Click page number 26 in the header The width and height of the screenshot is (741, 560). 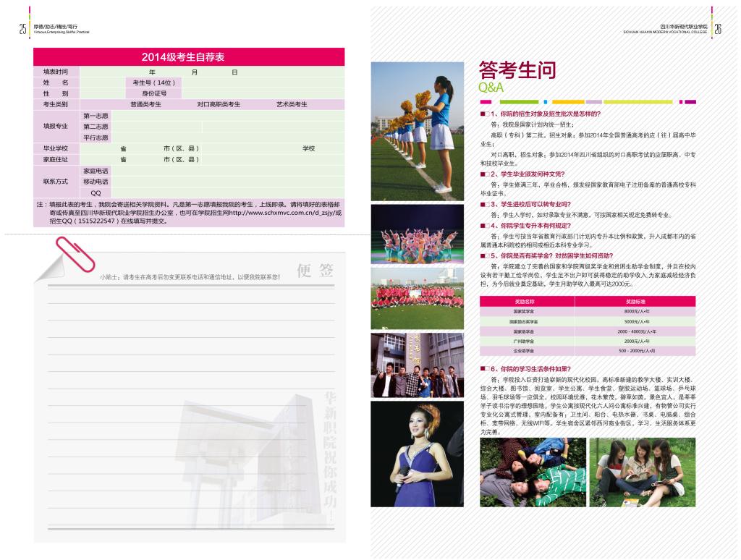pyautogui.click(x=718, y=29)
